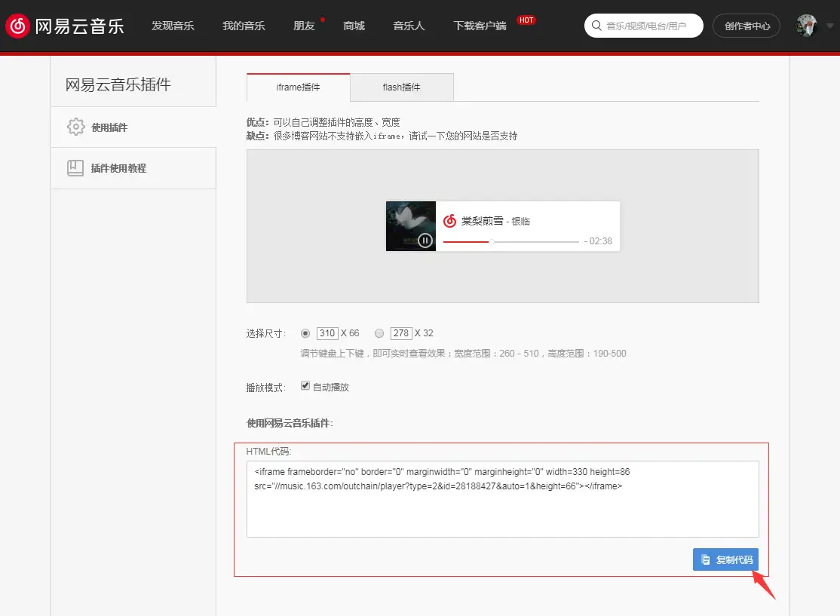This screenshot has width=840, height=616.
Task: Select the 310 X 66 size radio
Action: click(x=305, y=333)
